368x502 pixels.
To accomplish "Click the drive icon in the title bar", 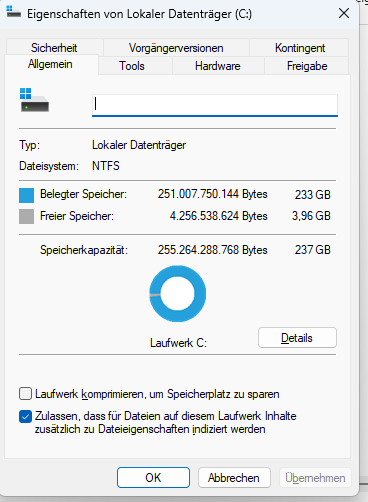I will tap(14, 12).
